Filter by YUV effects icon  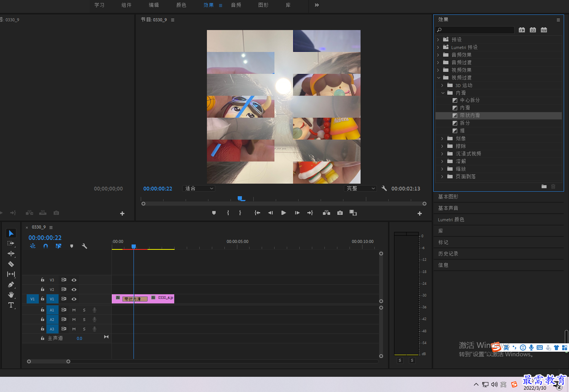coord(544,30)
